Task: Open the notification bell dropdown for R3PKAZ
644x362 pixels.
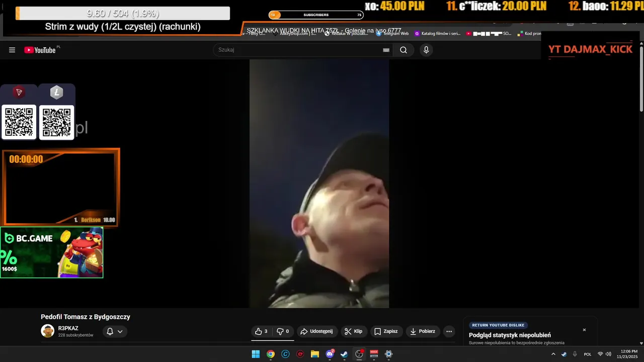Action: pyautogui.click(x=115, y=331)
